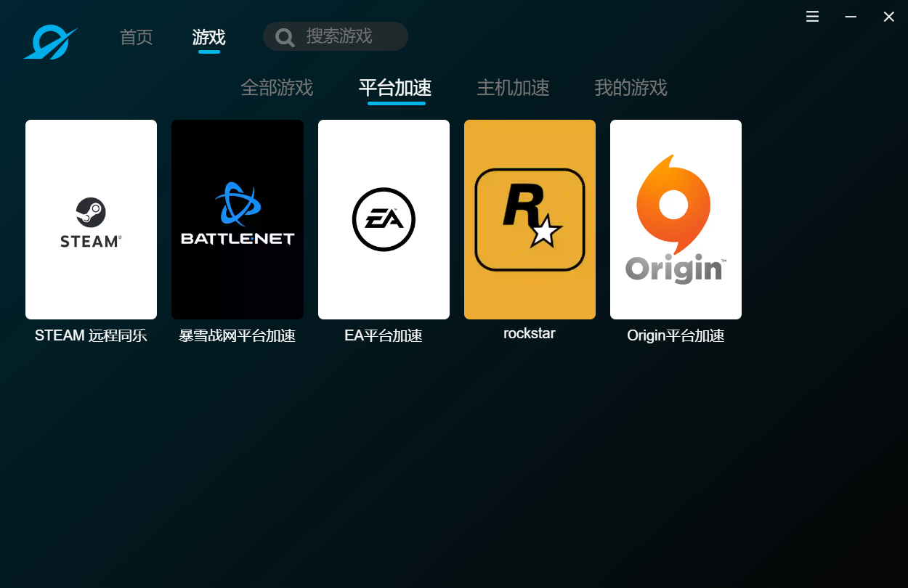Close the accelerator window
908x588 pixels.
[889, 17]
